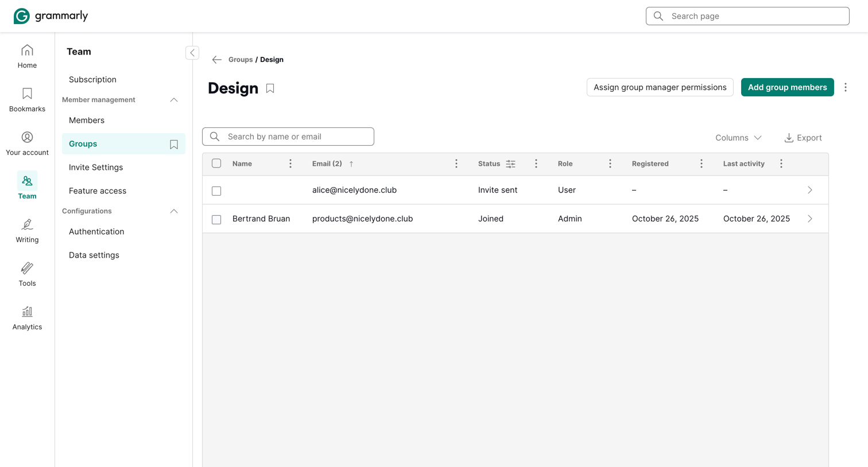Toggle the select-all checkbox in table header
Viewport: 868px width, 467px height.
point(216,164)
